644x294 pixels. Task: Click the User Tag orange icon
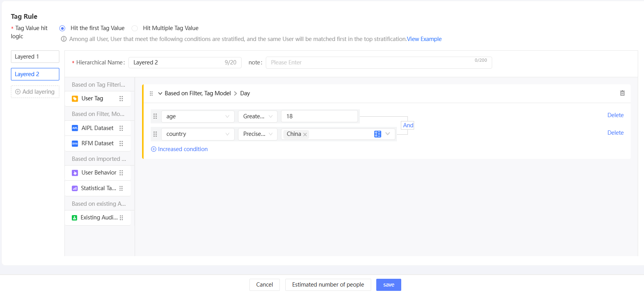click(x=75, y=99)
